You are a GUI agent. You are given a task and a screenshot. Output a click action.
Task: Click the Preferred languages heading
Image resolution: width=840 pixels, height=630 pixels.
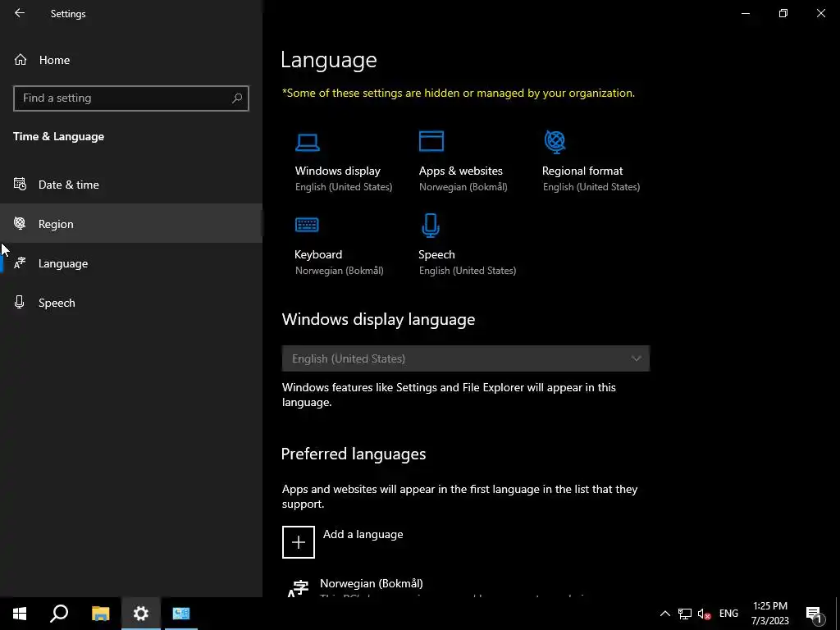click(x=354, y=454)
